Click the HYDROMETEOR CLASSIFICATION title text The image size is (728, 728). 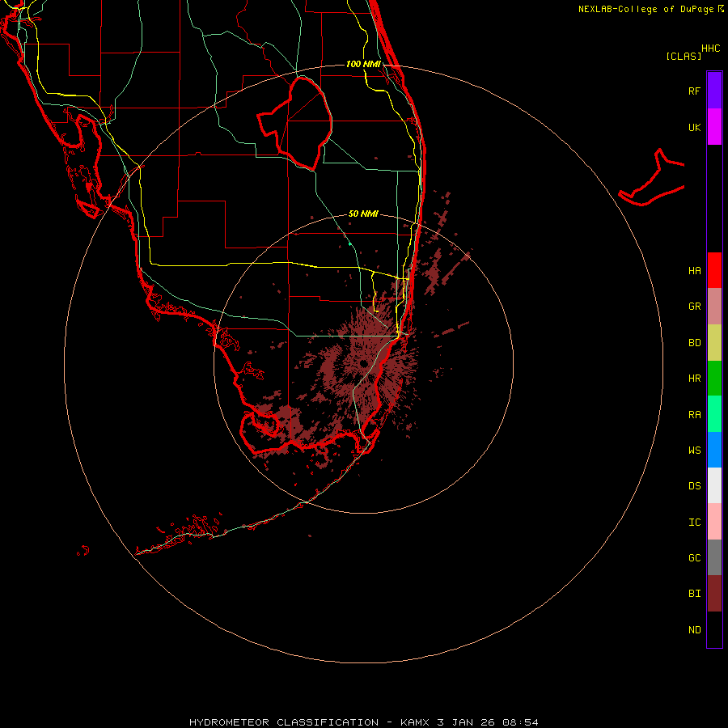(284, 722)
